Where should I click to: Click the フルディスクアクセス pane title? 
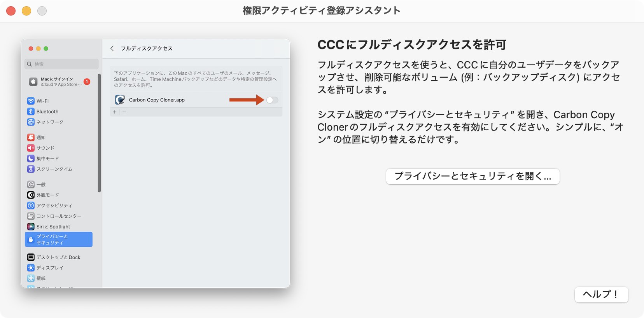tap(147, 48)
